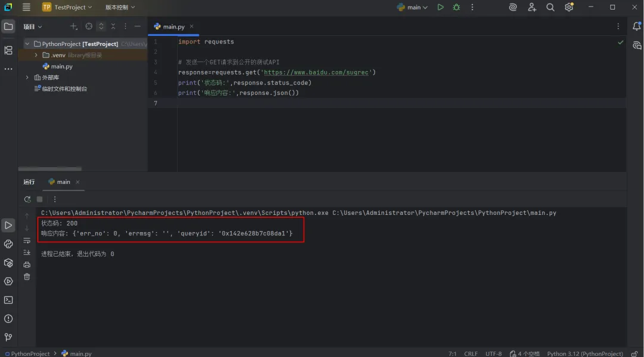
Task: Open the 项目 view selector dropdown
Action: click(x=32, y=27)
